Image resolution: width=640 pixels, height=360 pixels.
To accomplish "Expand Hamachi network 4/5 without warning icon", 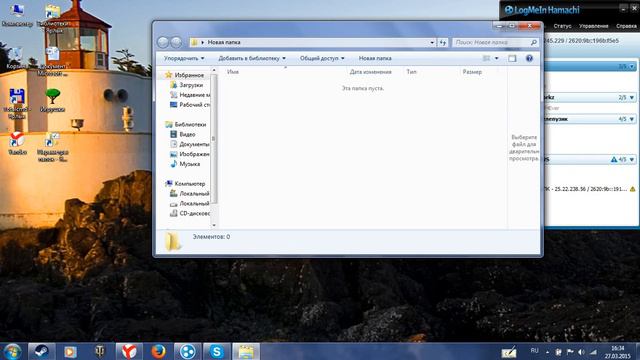I will pos(632,119).
